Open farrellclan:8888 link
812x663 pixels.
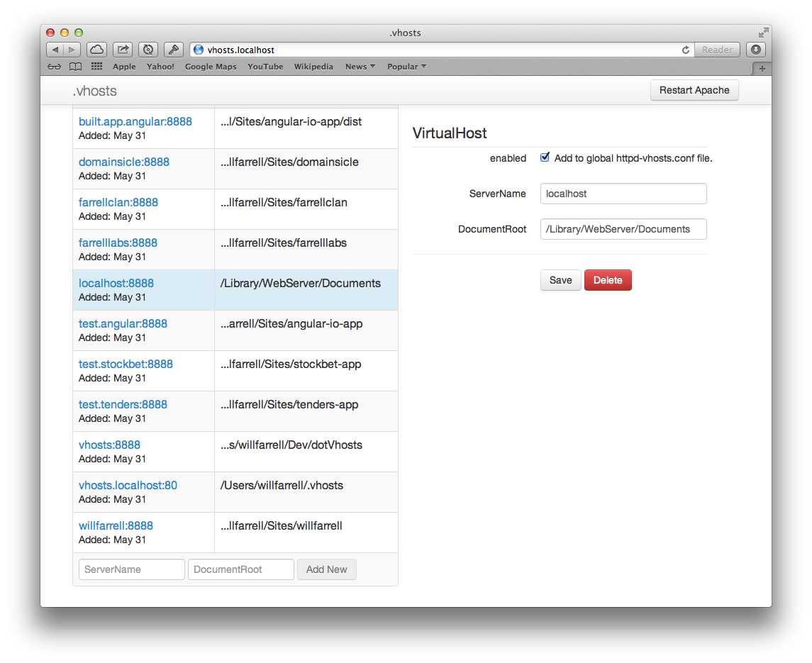coord(118,202)
